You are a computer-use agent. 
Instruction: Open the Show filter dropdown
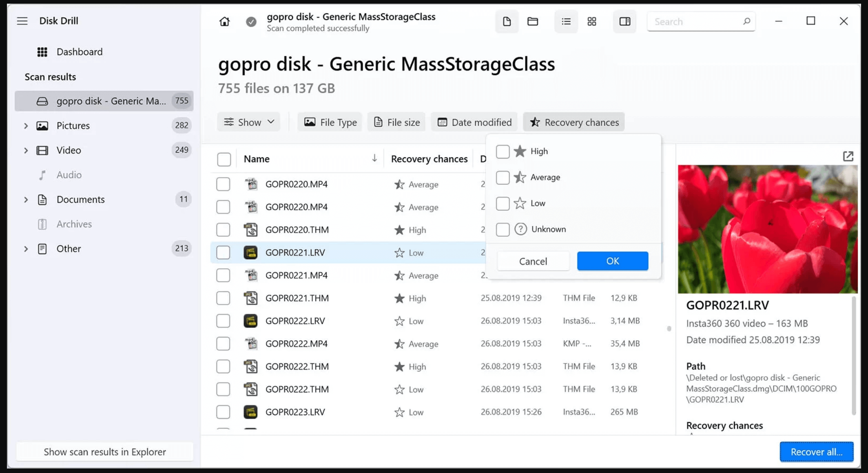(x=248, y=122)
